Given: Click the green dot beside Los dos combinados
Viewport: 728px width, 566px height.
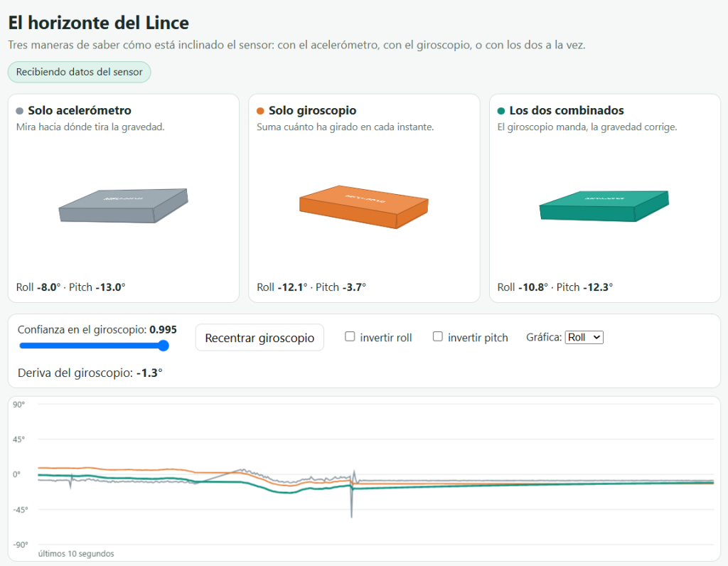Looking at the screenshot, I should click(x=501, y=111).
